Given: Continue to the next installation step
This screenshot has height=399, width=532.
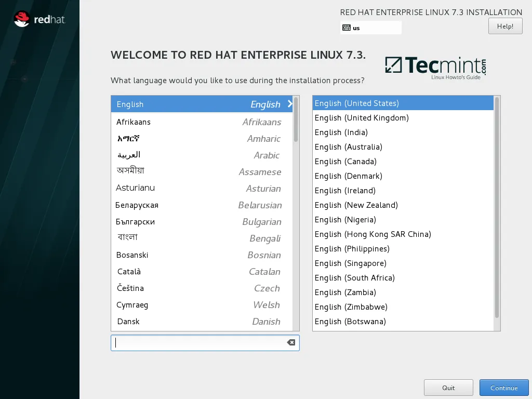Looking at the screenshot, I should click(x=503, y=388).
